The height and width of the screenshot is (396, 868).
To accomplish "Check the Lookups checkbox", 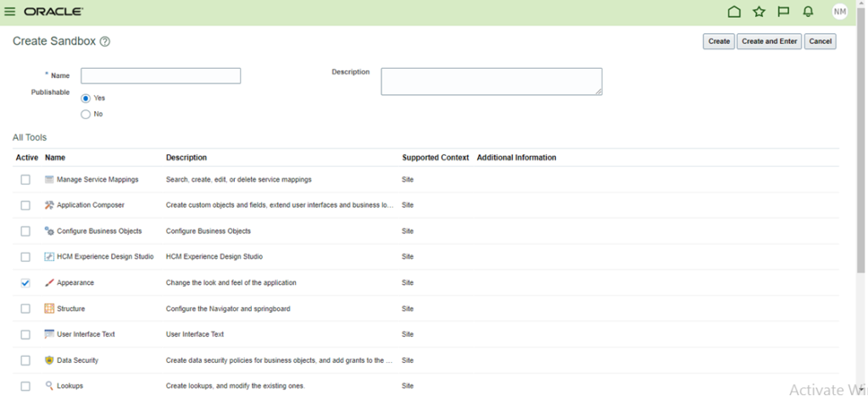I will click(x=25, y=386).
